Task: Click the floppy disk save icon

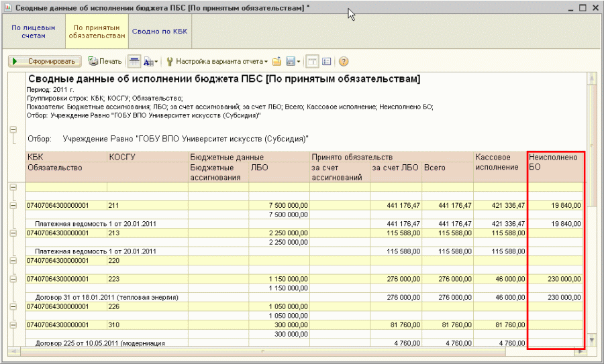Action: point(291,62)
